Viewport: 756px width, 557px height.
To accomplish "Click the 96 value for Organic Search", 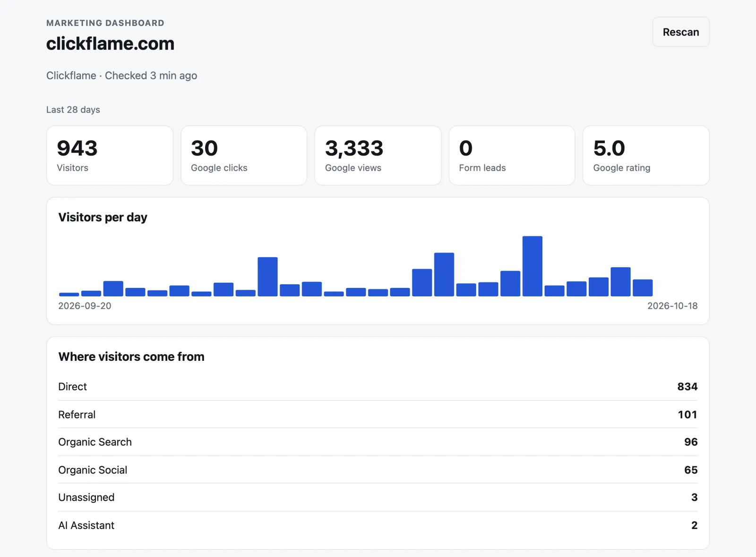I will click(x=691, y=442).
